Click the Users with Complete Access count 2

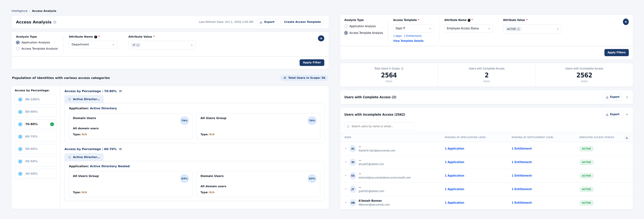486,75
